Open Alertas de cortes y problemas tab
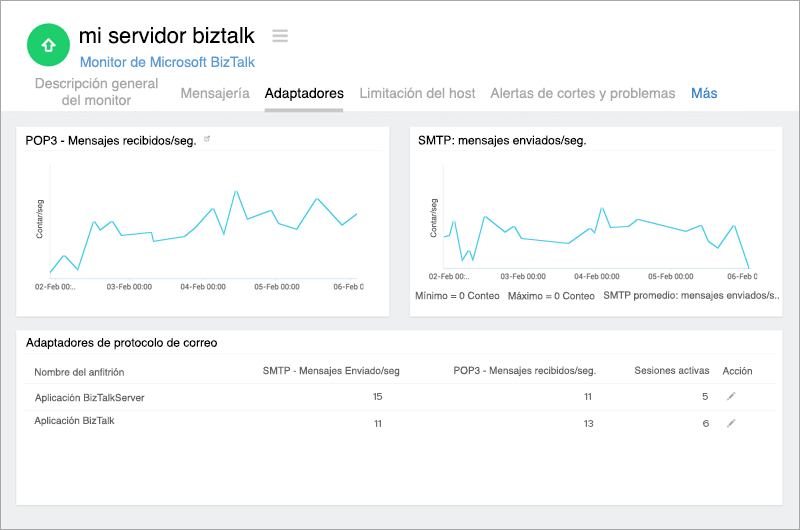This screenshot has width=800, height=530. point(583,93)
